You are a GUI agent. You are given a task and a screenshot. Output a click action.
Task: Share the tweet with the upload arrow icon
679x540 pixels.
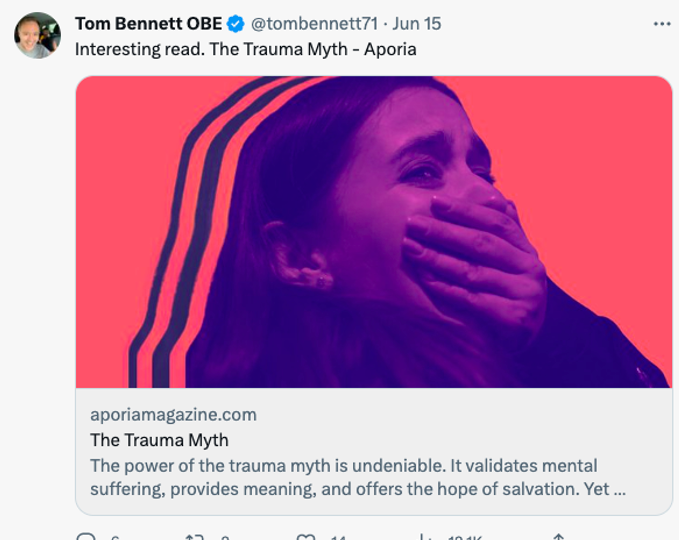(x=559, y=537)
